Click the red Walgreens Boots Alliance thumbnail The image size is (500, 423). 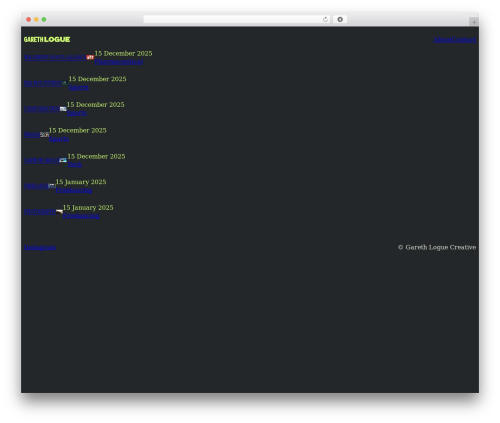click(90, 57)
